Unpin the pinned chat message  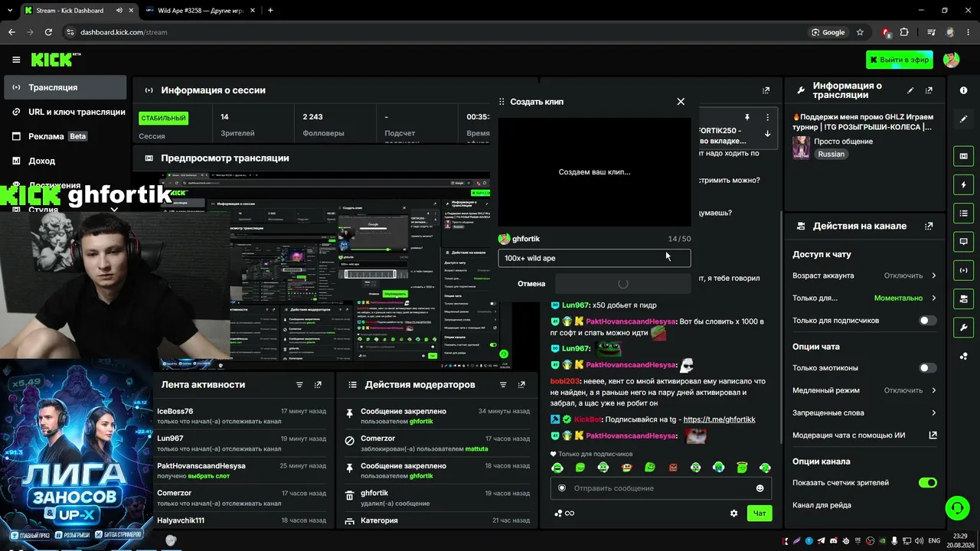(x=747, y=117)
